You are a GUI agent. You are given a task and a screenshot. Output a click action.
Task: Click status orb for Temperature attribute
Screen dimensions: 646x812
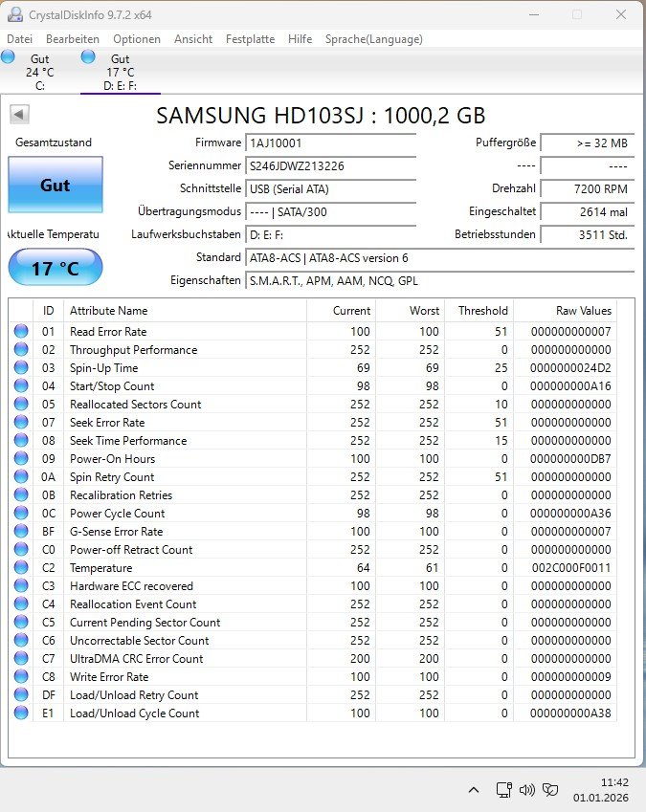coord(21,567)
